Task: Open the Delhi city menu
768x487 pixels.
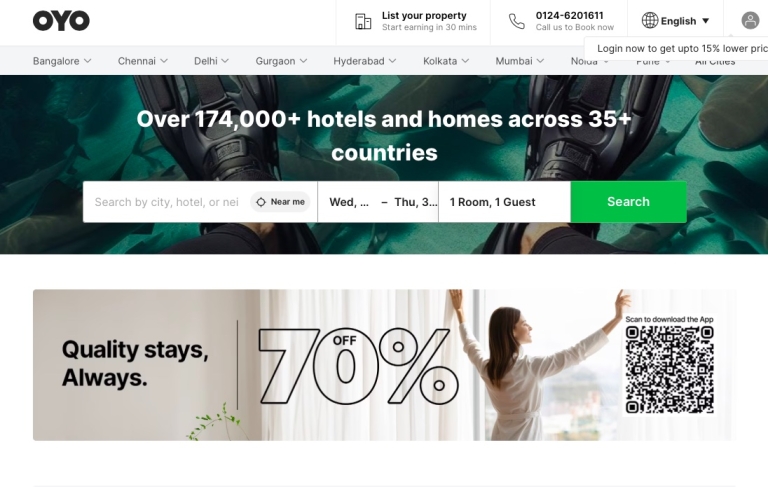Action: (x=211, y=61)
